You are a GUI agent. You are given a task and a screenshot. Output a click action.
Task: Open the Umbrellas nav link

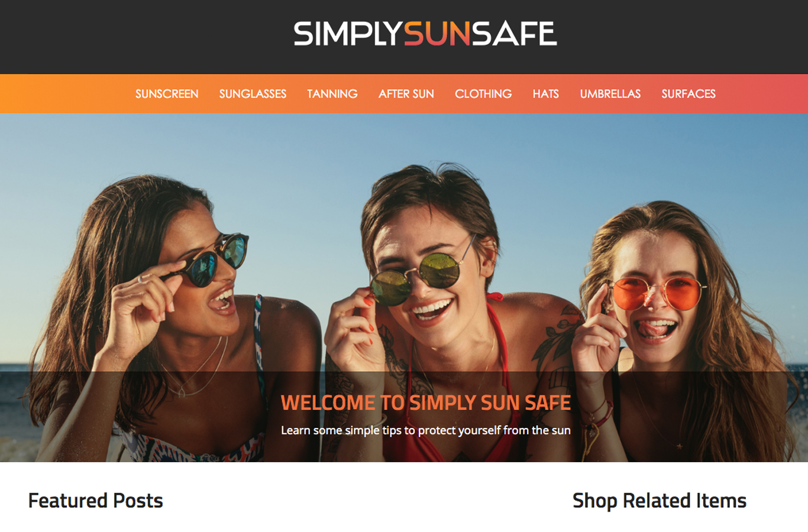tap(610, 94)
